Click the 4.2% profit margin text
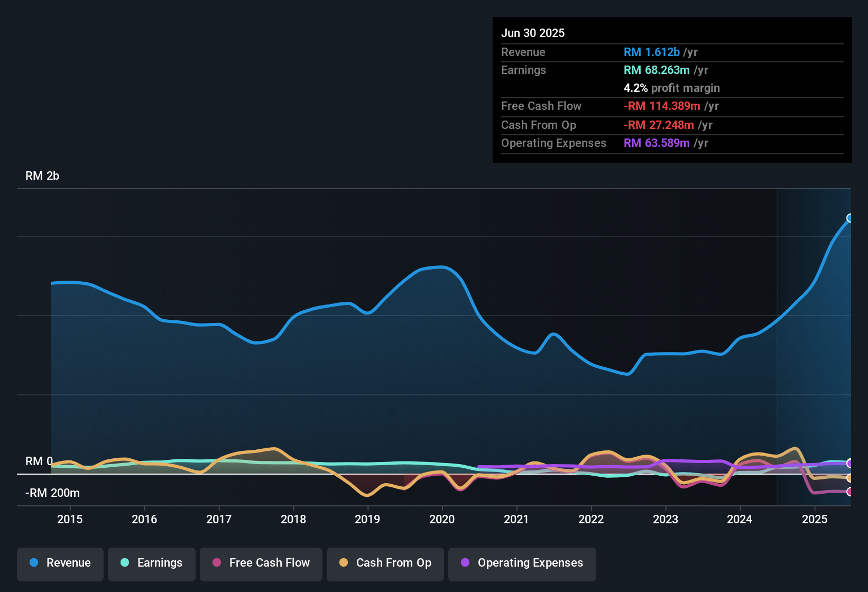 pos(672,88)
